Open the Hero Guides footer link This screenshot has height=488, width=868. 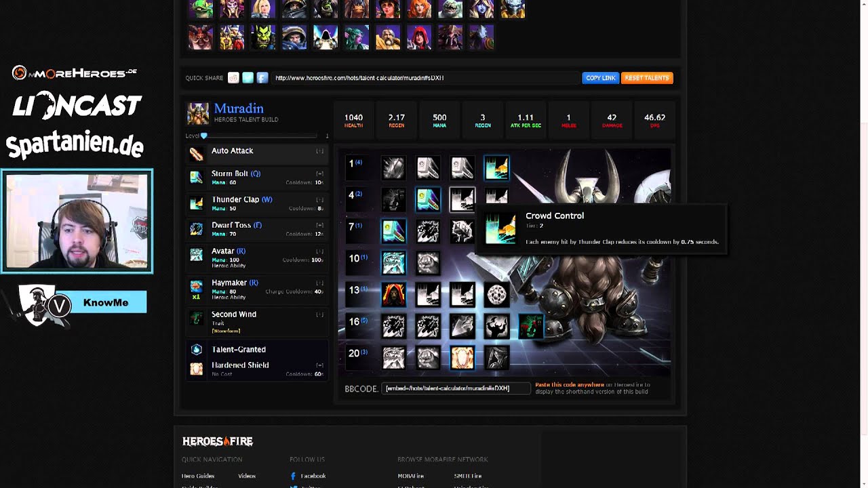coord(198,476)
